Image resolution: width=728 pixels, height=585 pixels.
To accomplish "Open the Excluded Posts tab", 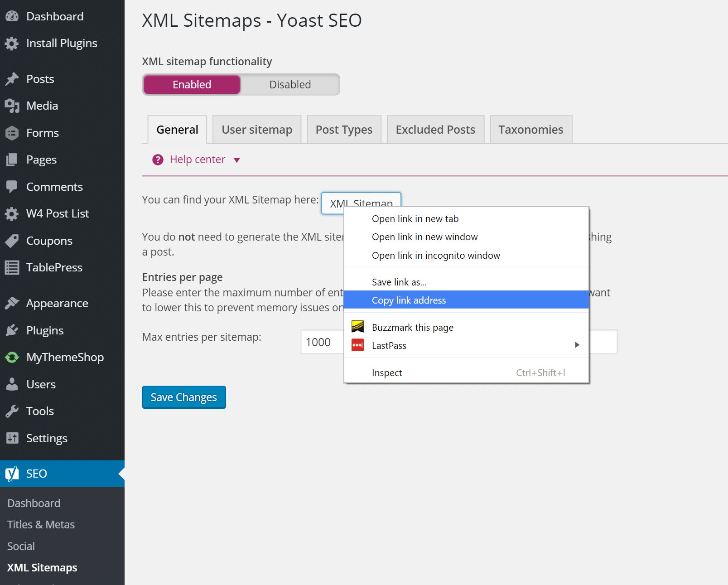I will (435, 130).
